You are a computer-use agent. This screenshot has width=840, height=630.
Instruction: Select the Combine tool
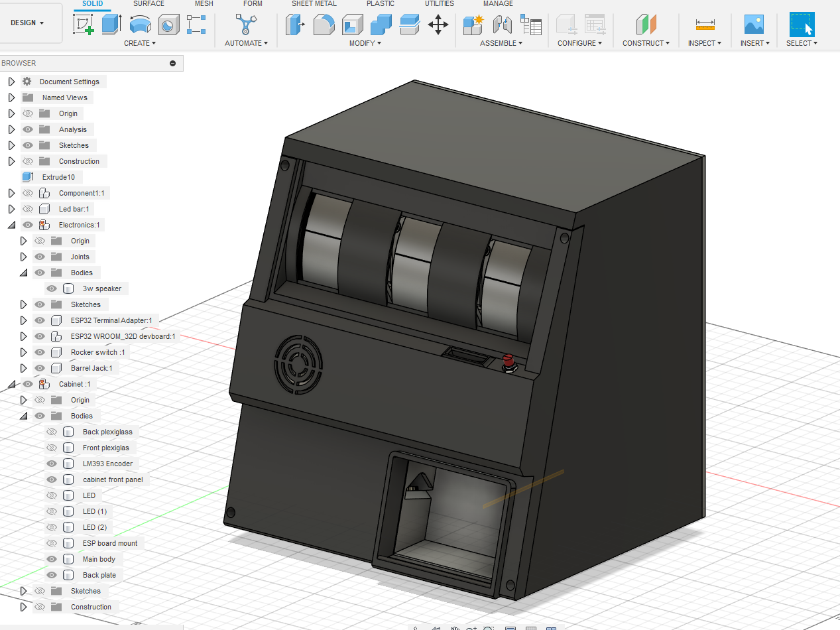click(381, 25)
